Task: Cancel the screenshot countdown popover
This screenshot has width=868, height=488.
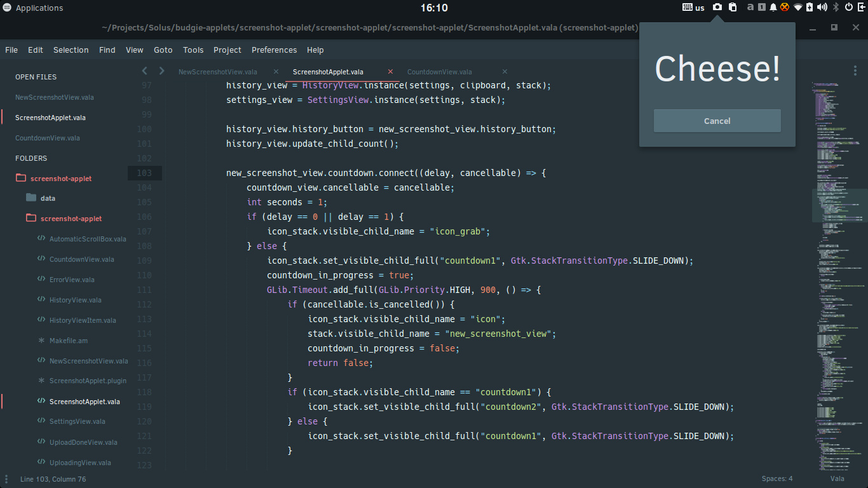Action: pos(717,121)
